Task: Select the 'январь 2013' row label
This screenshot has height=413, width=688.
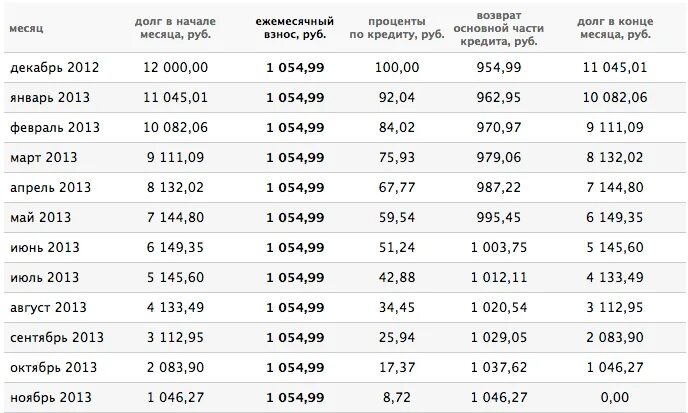Action: click(x=50, y=97)
